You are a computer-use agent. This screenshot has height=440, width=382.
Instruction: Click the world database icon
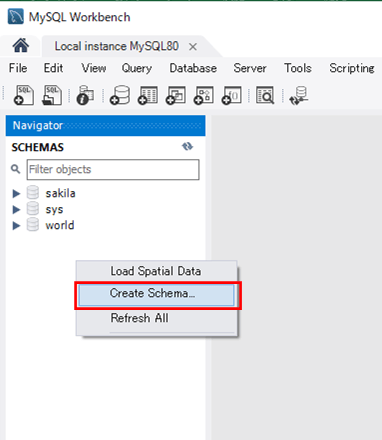pos(33,225)
